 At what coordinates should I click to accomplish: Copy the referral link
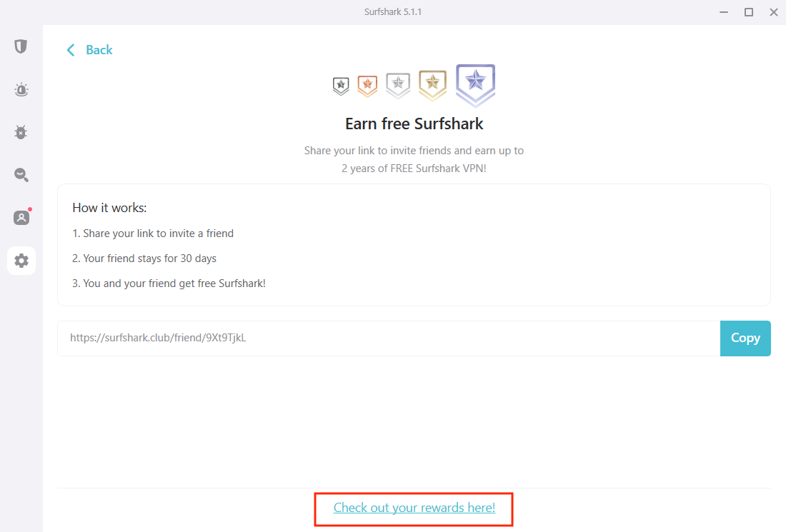[745, 338]
